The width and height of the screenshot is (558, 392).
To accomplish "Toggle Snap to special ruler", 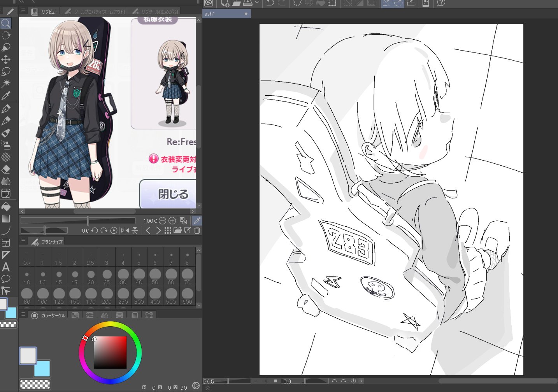I will (398, 3).
